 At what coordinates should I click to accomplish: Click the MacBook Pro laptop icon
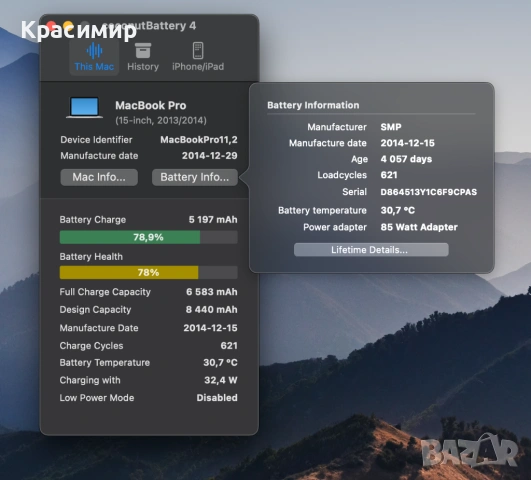pos(84,108)
